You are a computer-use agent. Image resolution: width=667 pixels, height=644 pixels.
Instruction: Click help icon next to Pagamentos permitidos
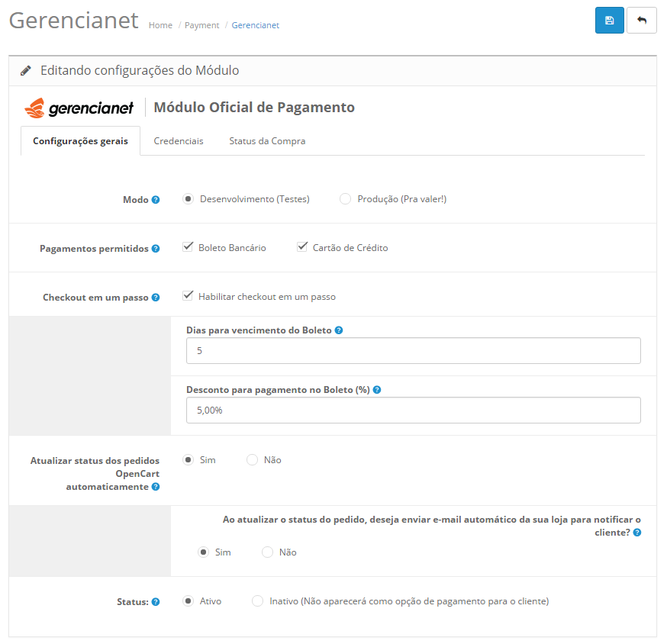156,249
